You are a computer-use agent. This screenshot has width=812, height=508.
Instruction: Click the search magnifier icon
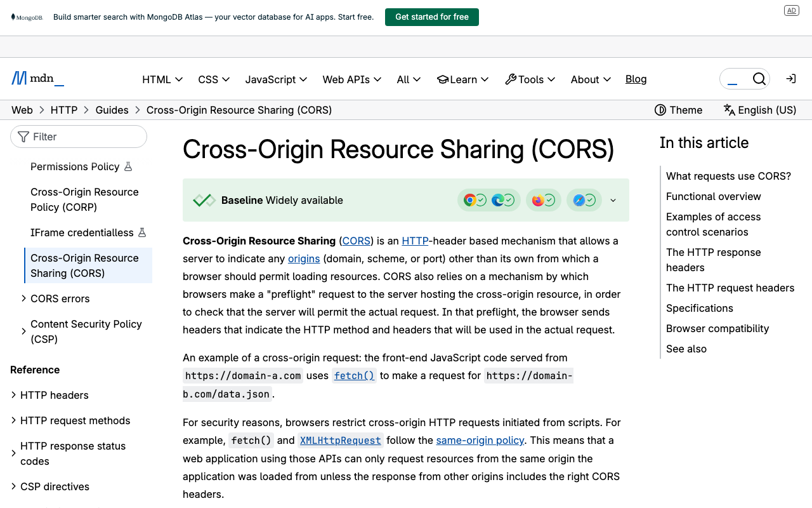tap(759, 78)
